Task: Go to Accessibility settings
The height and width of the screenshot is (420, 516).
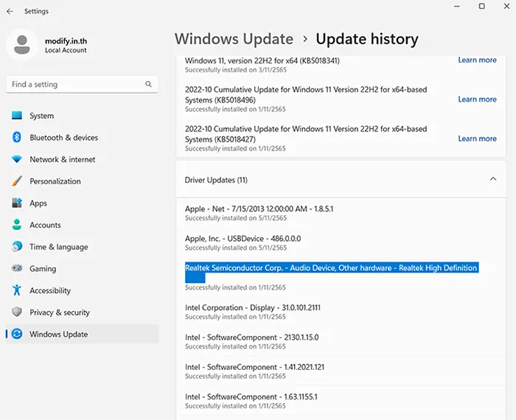Action: coord(83,290)
